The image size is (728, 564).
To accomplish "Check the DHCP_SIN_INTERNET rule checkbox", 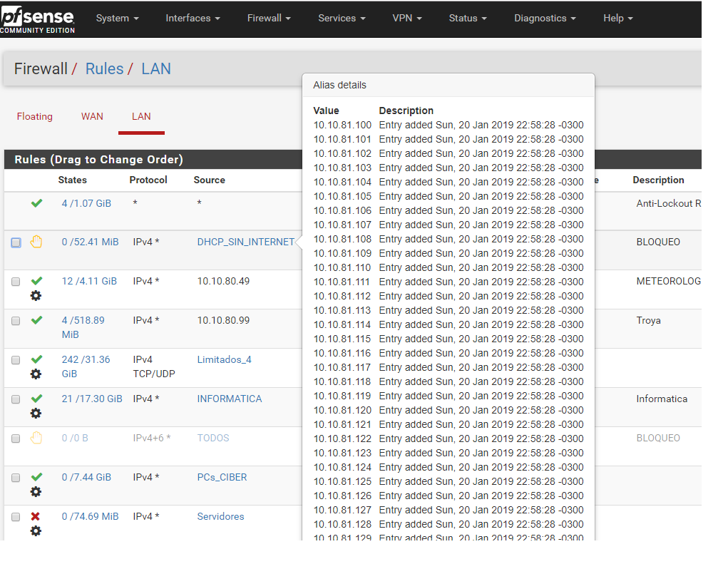I will click(16, 242).
